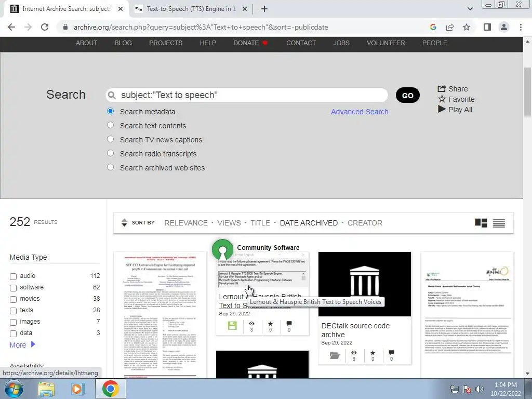Reload the archive.org page

pos(45,27)
